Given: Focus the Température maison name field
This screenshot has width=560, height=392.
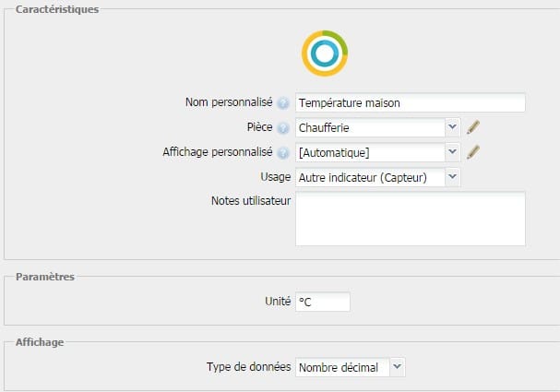Looking at the screenshot, I should pyautogui.click(x=411, y=102).
